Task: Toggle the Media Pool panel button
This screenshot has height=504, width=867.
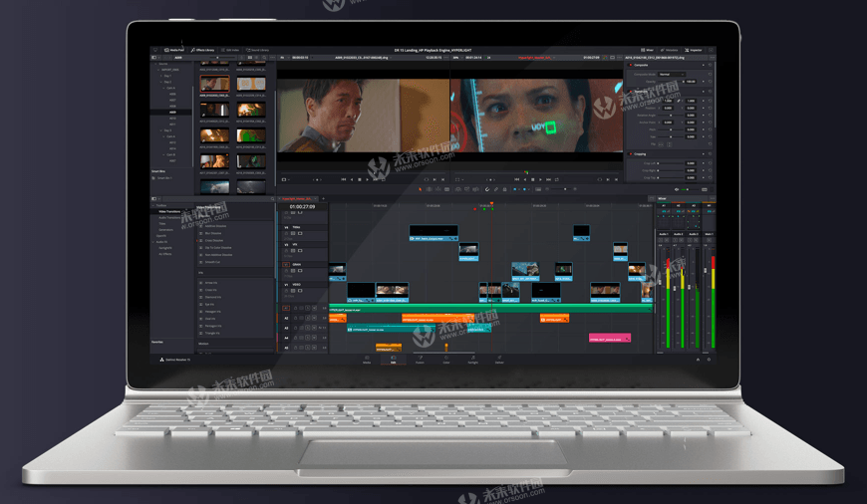Action: (x=173, y=50)
